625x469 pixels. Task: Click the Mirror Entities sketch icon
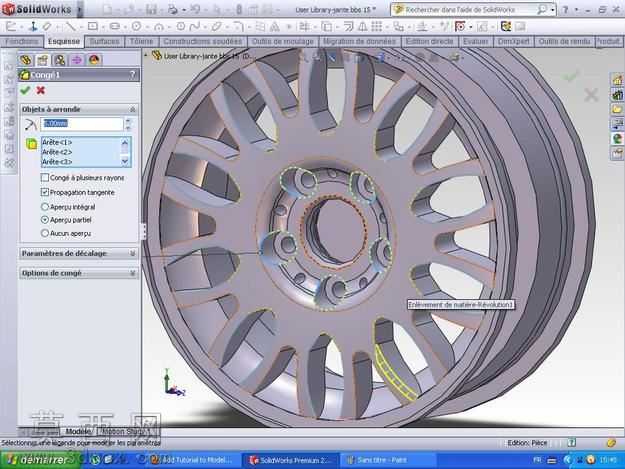[x=363, y=27]
